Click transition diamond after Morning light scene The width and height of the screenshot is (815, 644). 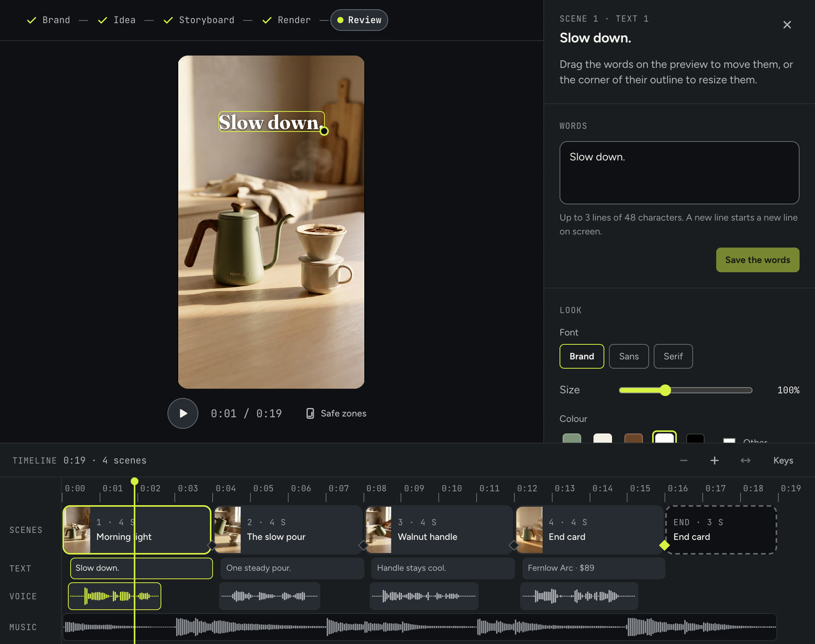point(212,545)
